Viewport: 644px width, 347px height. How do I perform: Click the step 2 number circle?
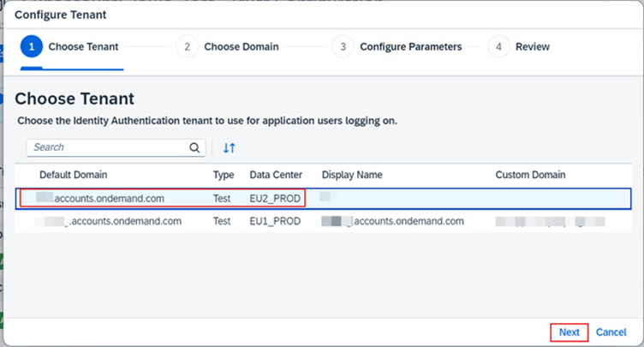coord(186,47)
